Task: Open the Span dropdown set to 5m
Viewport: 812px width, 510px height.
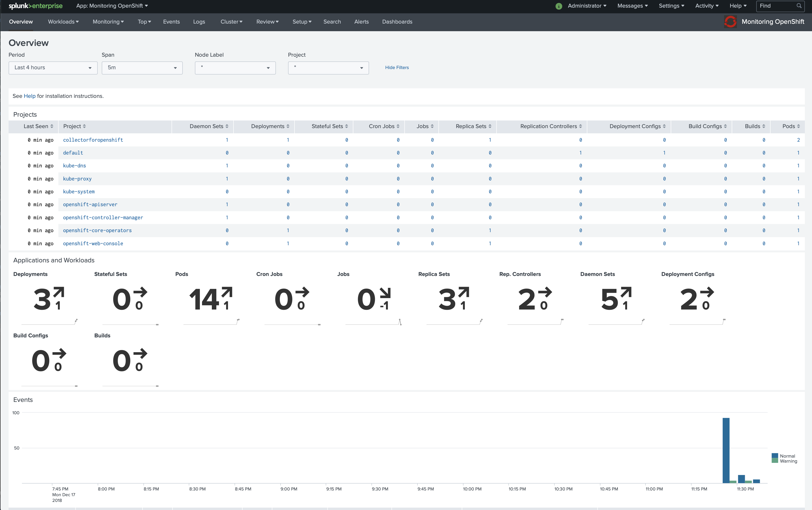Action: click(142, 68)
